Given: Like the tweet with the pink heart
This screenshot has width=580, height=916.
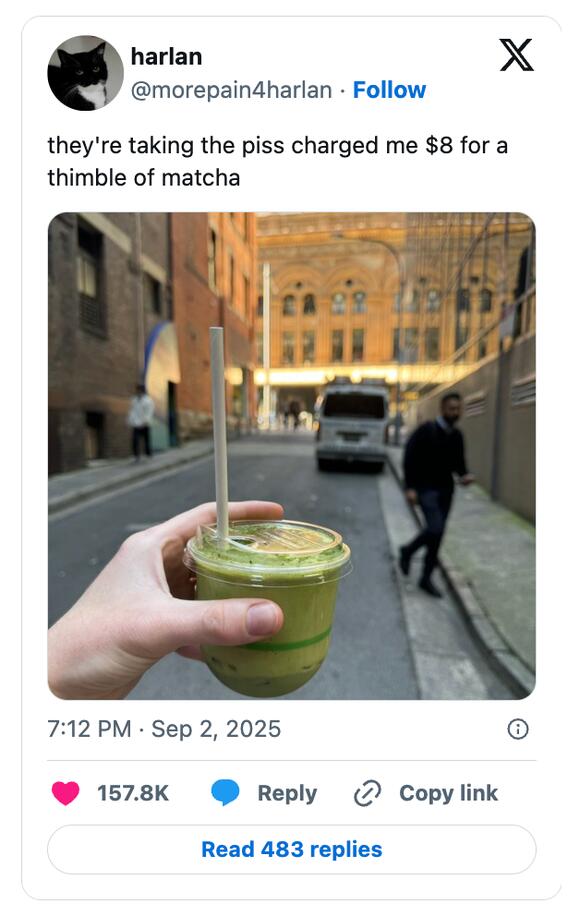Looking at the screenshot, I should 65,793.
